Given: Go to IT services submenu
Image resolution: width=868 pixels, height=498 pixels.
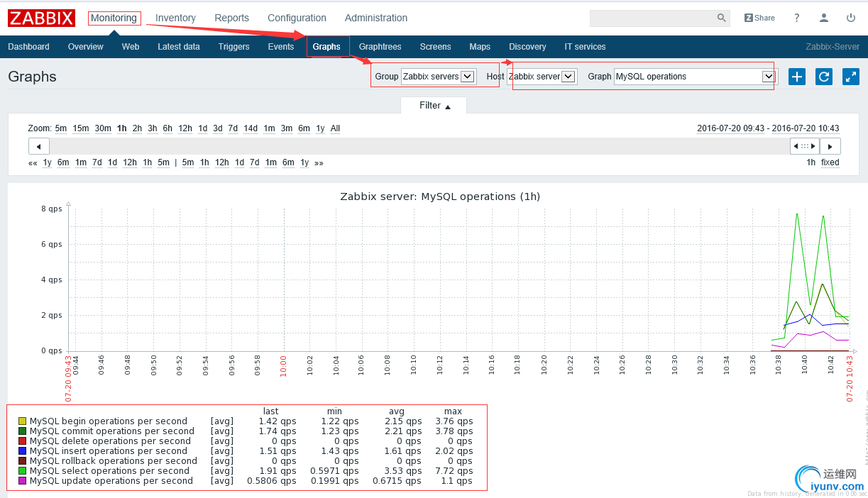Looking at the screenshot, I should click(585, 47).
